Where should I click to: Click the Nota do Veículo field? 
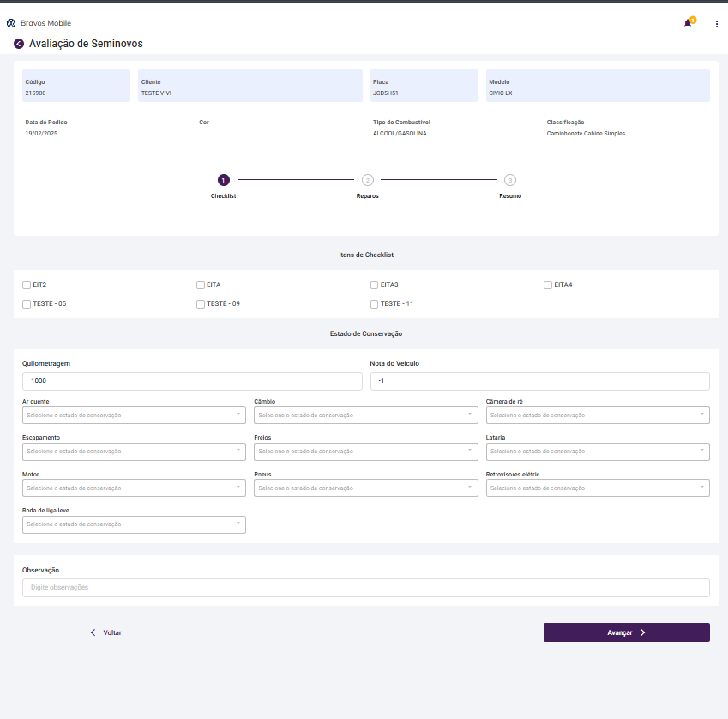539,381
